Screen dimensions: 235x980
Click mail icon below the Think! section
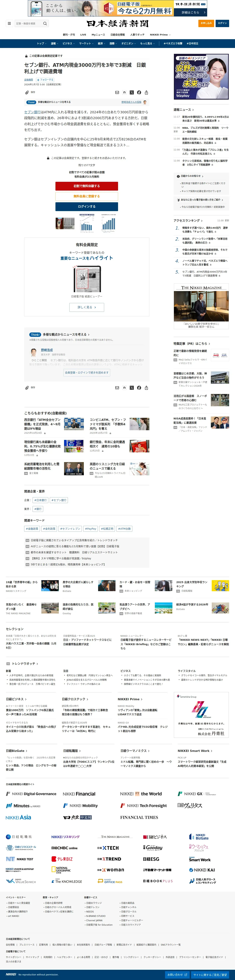(117, 388)
